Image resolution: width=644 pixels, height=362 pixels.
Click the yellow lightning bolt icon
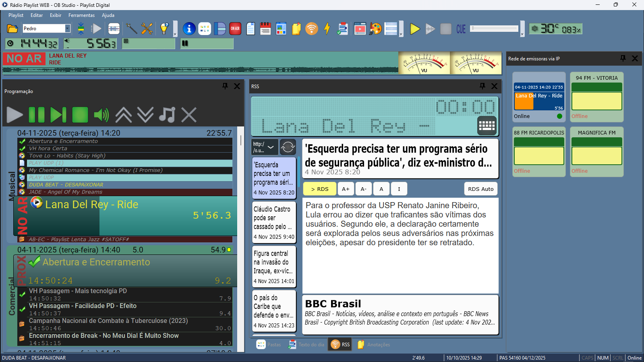(x=327, y=29)
